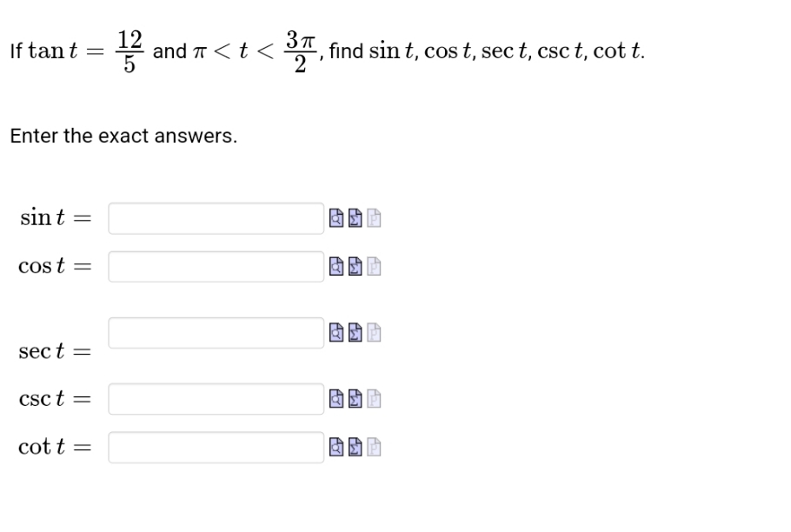Click the pretty-print icon beside sec t
Image resolution: width=791 pixels, height=532 pixels.
(375, 333)
